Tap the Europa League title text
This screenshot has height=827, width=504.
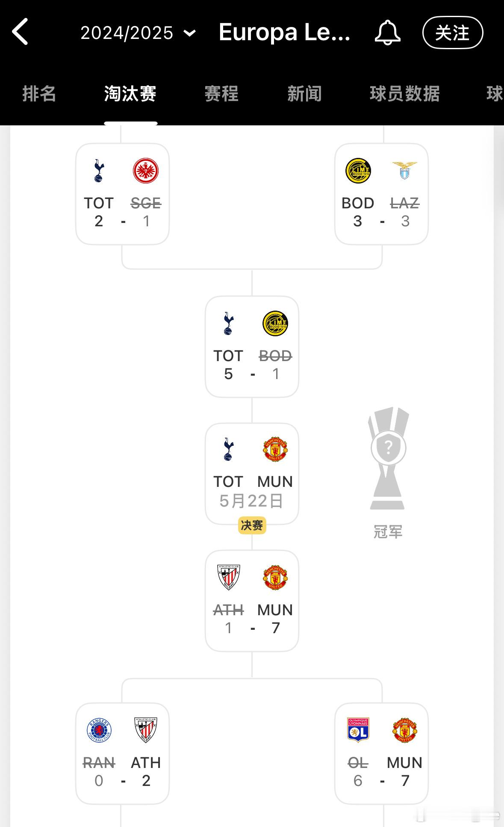284,32
